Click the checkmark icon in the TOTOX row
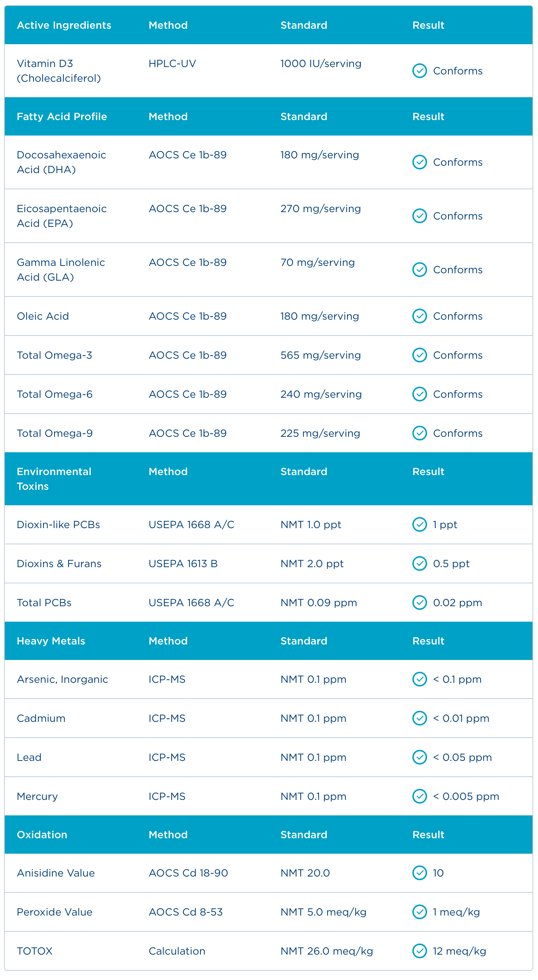 pos(419,951)
